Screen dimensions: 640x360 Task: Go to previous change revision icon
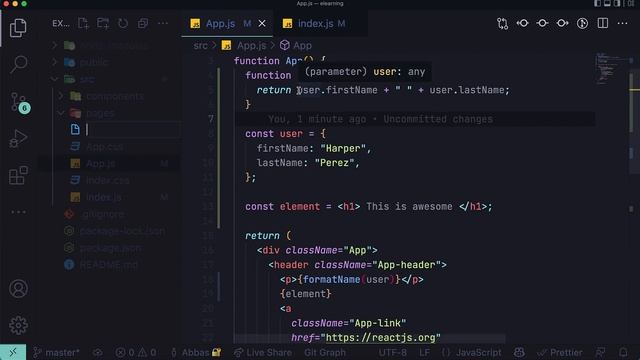coord(522,23)
